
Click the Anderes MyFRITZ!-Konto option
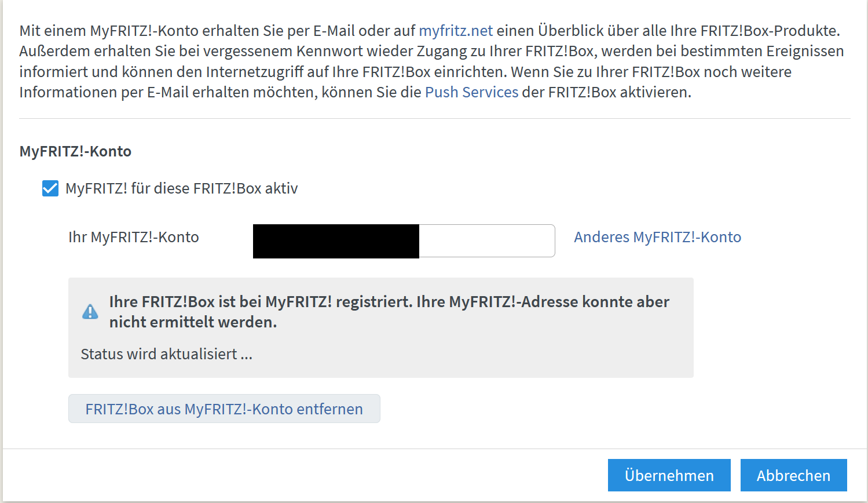[657, 236]
